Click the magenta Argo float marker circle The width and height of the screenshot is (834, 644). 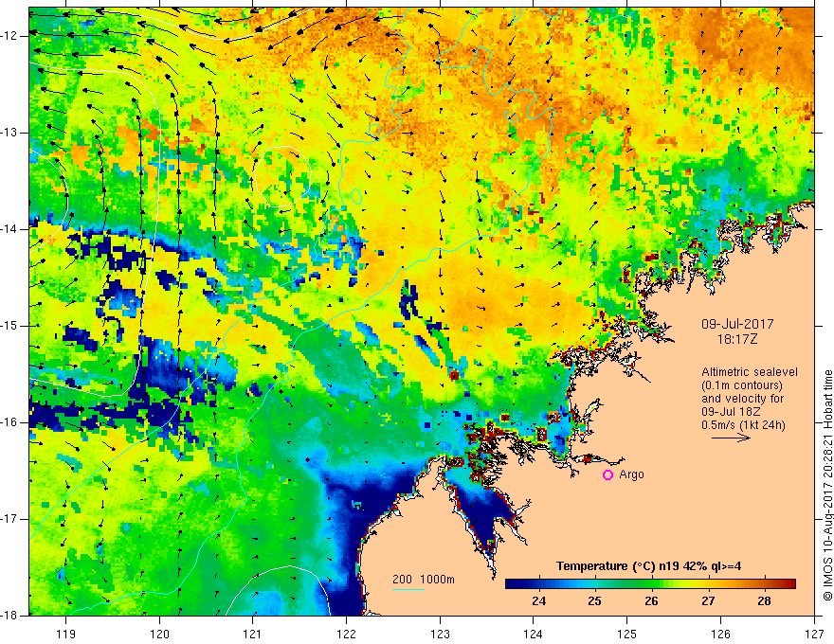click(x=607, y=475)
